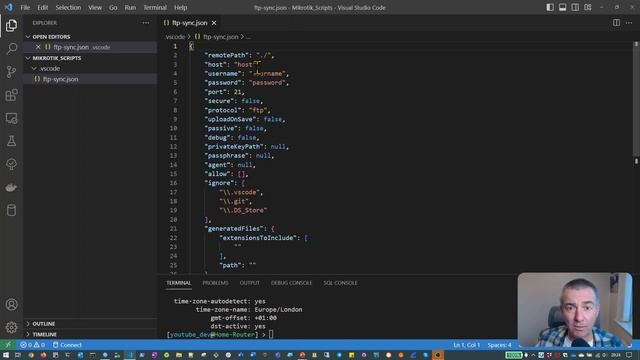Click the Spaces: 4 indentation setting
The width and height of the screenshot is (640, 360).
[499, 345]
